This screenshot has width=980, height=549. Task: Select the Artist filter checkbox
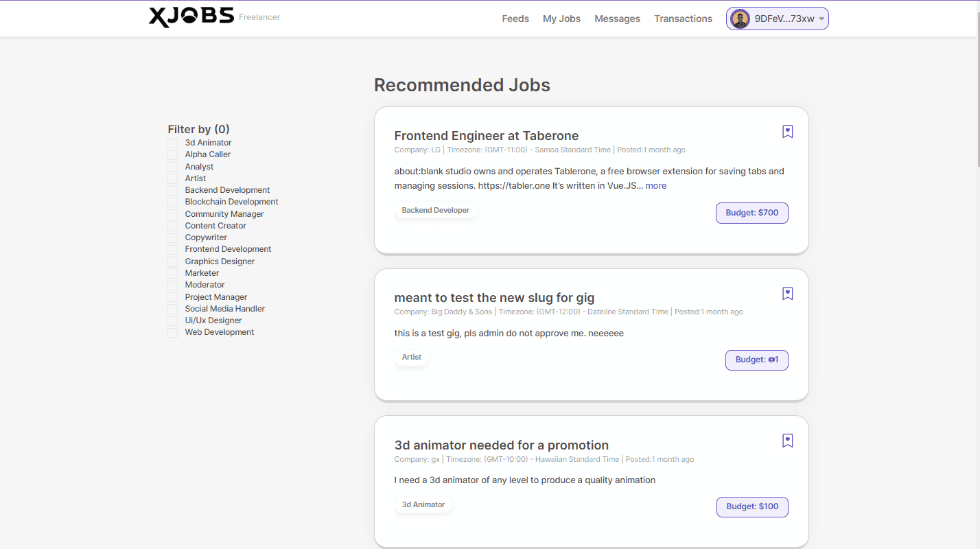coord(173,178)
